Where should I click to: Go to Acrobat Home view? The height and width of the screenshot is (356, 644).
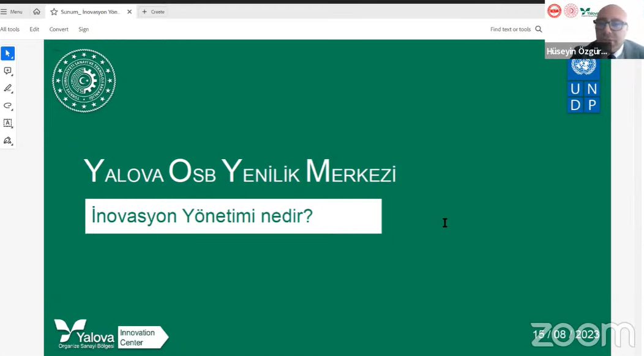pyautogui.click(x=37, y=12)
